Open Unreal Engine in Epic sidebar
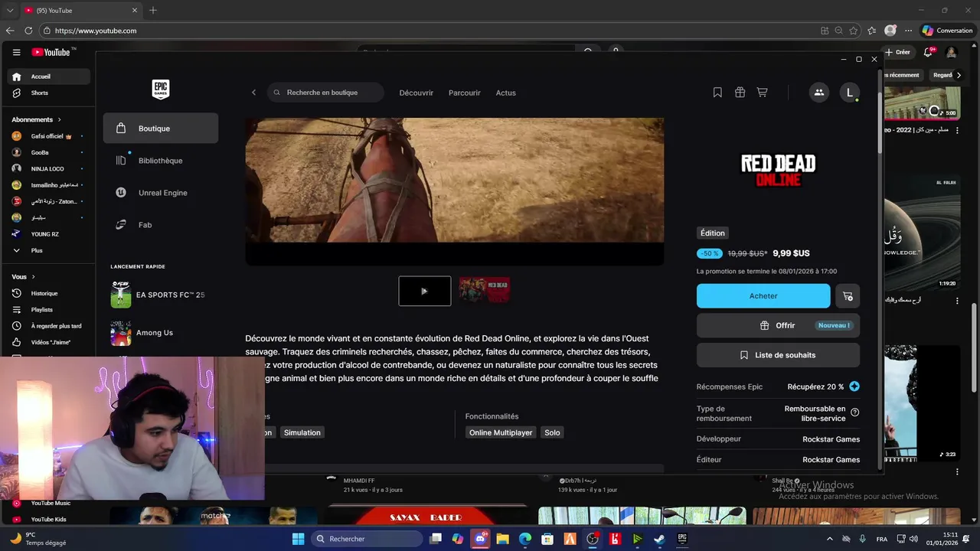Screen dimensions: 980x551 pyautogui.click(x=161, y=193)
